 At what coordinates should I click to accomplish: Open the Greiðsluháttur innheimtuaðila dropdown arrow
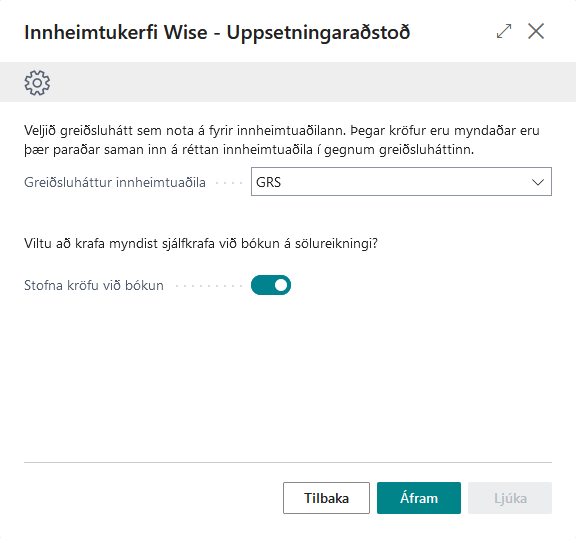coord(538,182)
